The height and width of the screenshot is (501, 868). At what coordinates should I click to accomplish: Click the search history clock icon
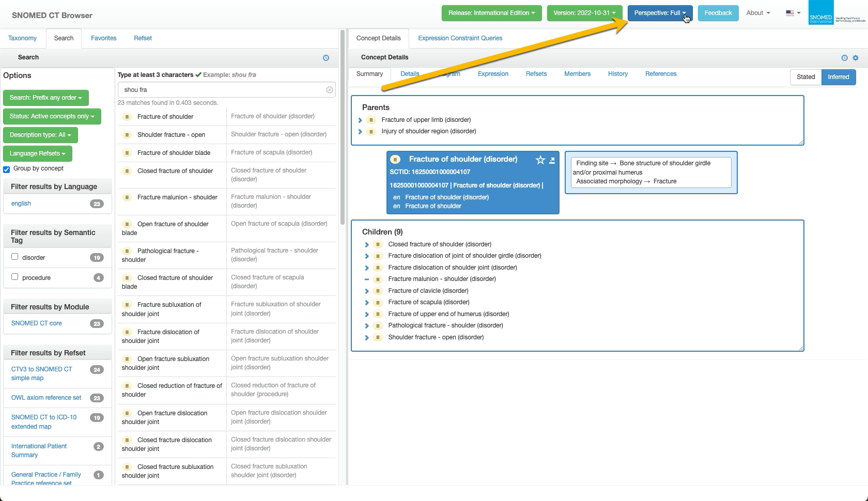[326, 58]
